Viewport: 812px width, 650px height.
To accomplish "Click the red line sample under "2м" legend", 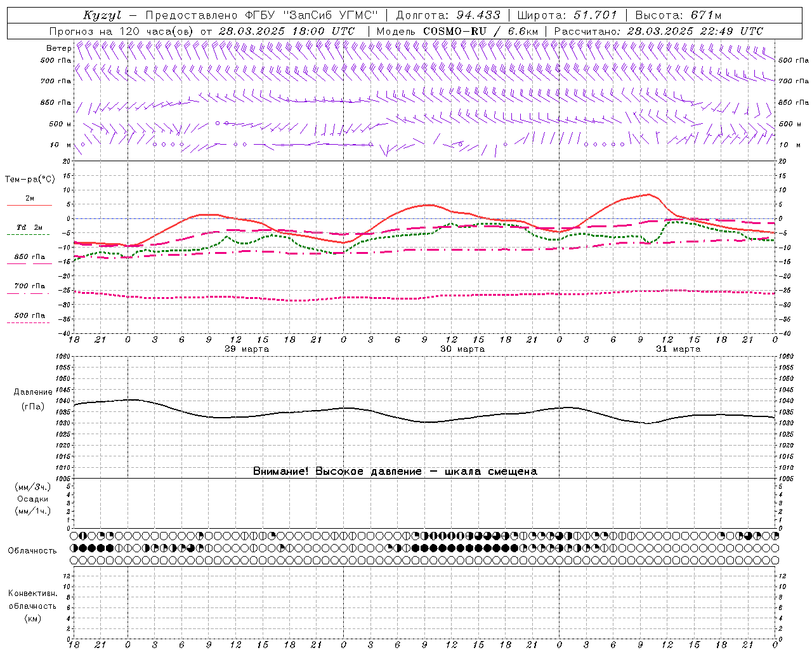I will click(x=29, y=205).
